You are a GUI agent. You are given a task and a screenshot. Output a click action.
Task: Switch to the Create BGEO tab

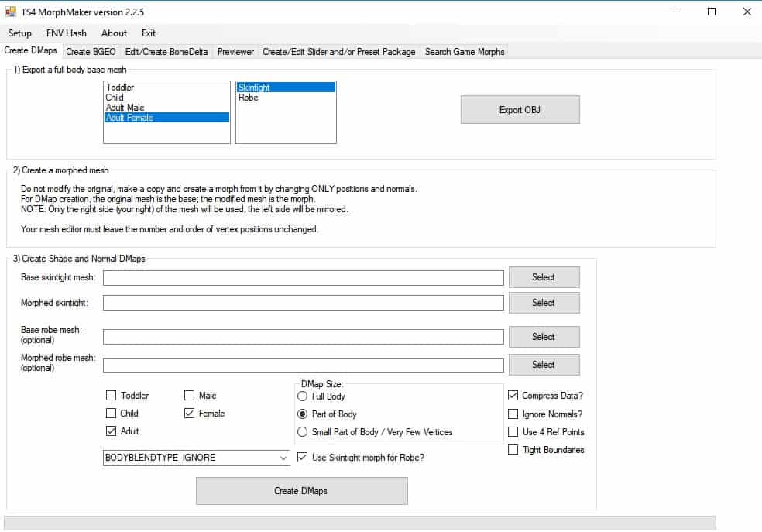tap(91, 52)
